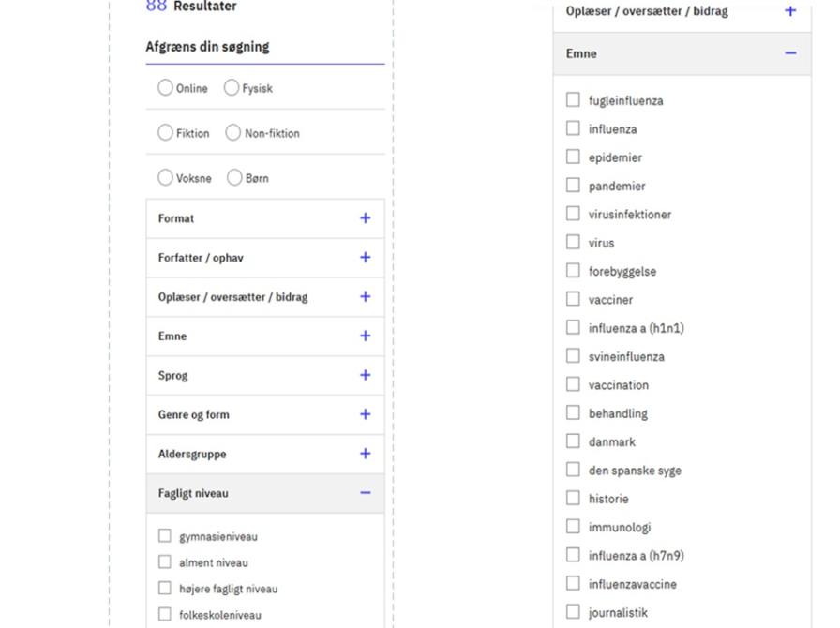Select the Fysisk radio button
This screenshot has width=840, height=628.
[232, 88]
